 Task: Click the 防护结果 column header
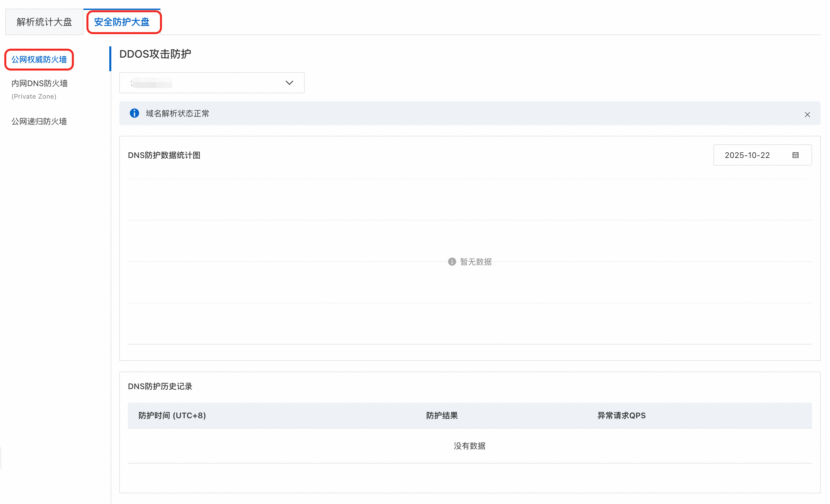(x=441, y=415)
